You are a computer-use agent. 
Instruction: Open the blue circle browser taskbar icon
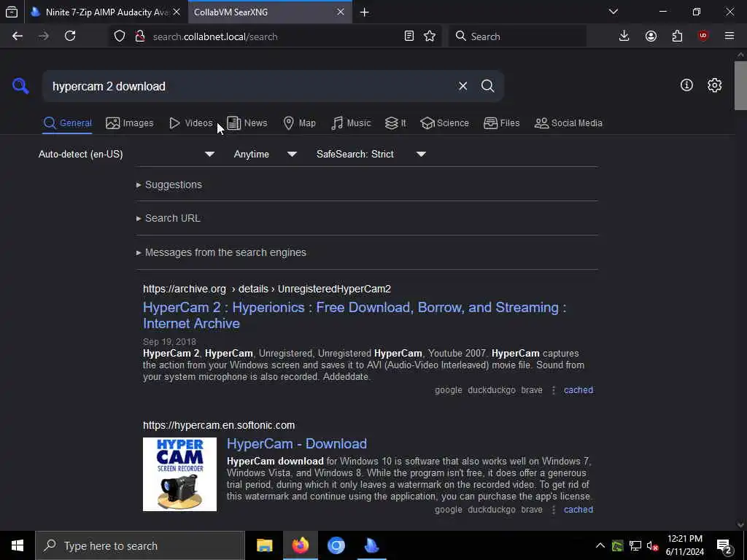pyautogui.click(x=336, y=545)
